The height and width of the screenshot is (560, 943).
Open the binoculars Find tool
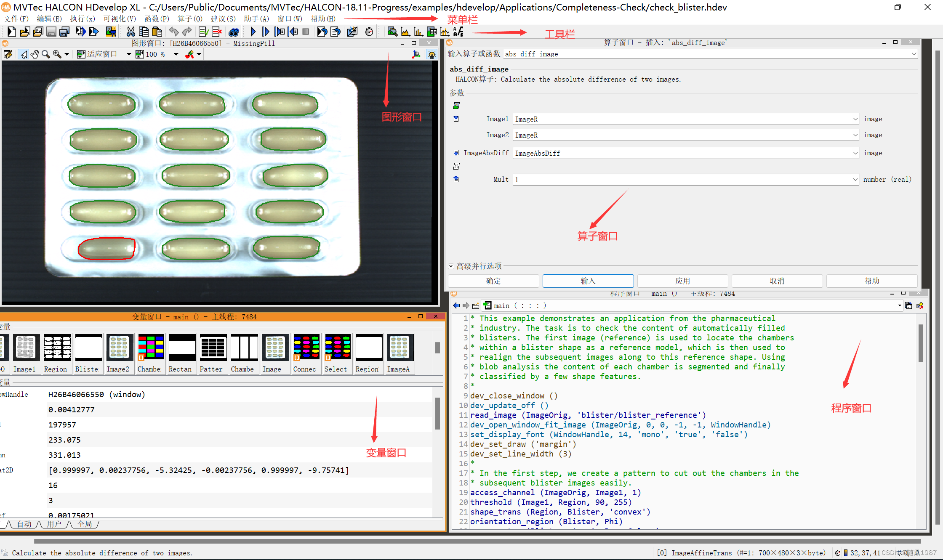[x=234, y=32]
